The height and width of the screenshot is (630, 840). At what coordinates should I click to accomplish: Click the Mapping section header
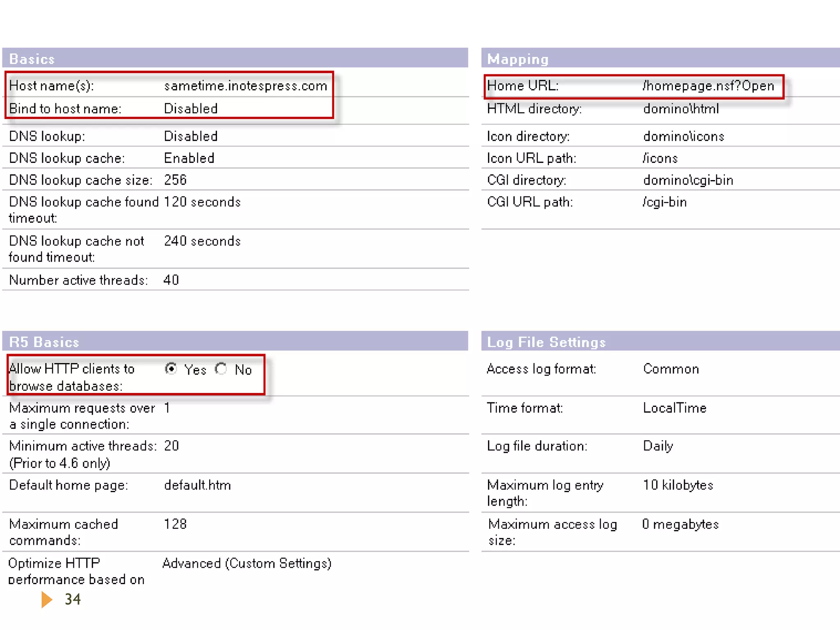pos(518,59)
